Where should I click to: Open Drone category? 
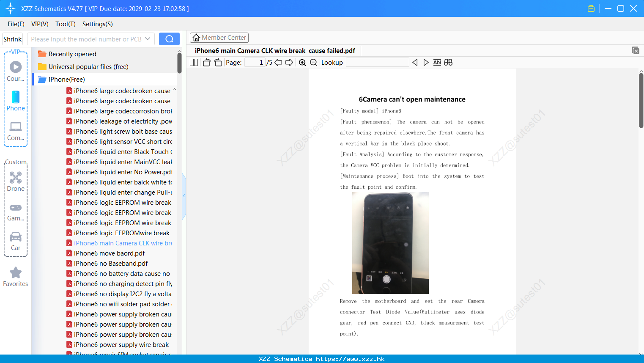point(16,181)
